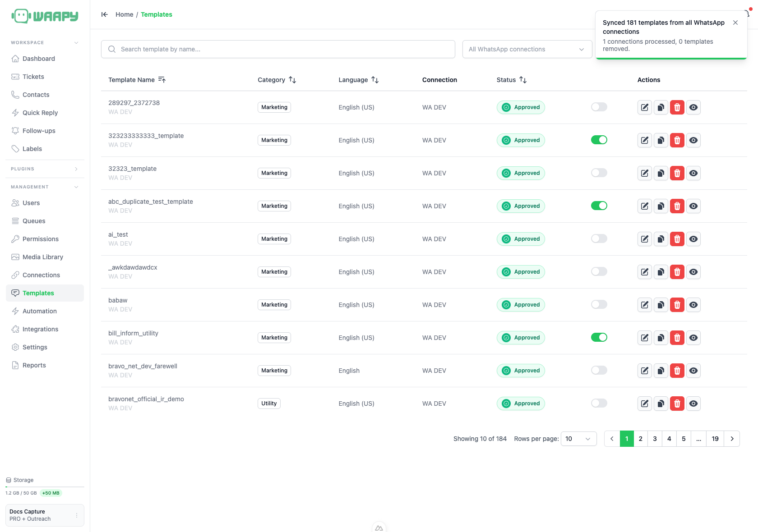Open Automation in sidebar

45,311
